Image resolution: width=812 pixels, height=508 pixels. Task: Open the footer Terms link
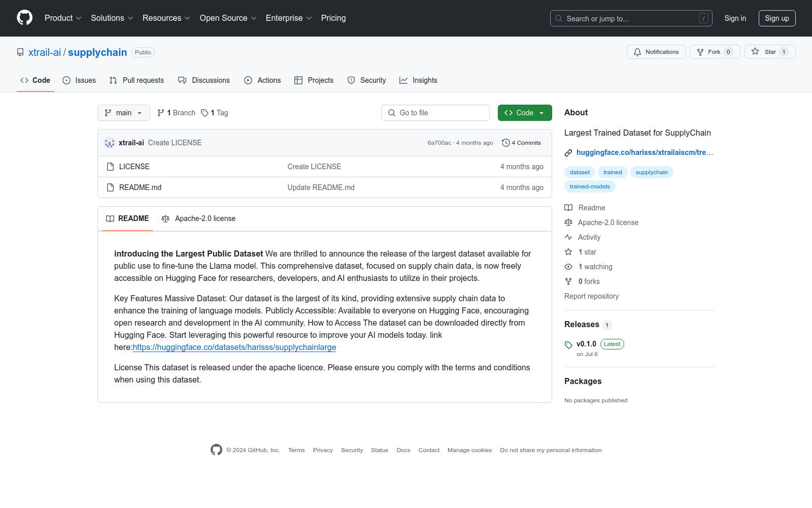pos(296,450)
